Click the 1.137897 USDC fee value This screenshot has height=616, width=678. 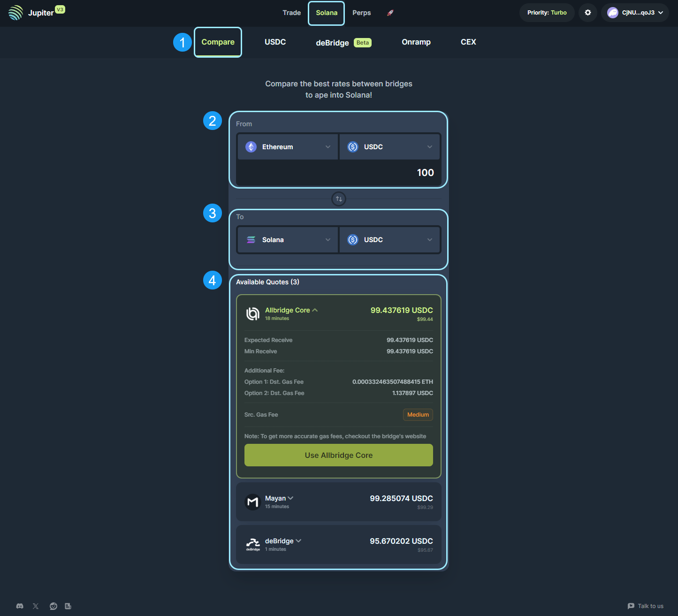[x=412, y=393]
